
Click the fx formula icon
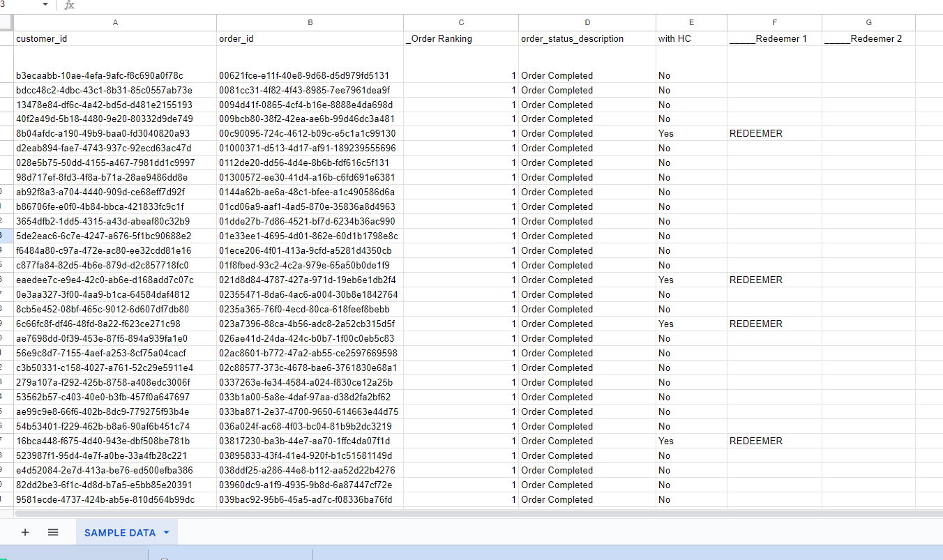click(69, 6)
